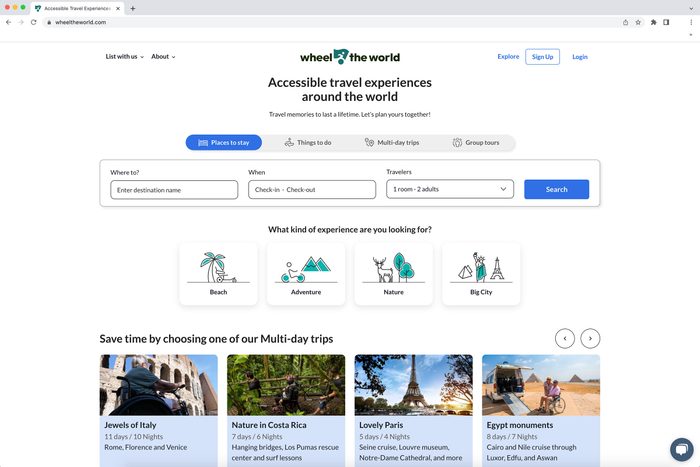Click the Sign Up button
Screen dimensions: 700x467
pyautogui.click(x=542, y=57)
